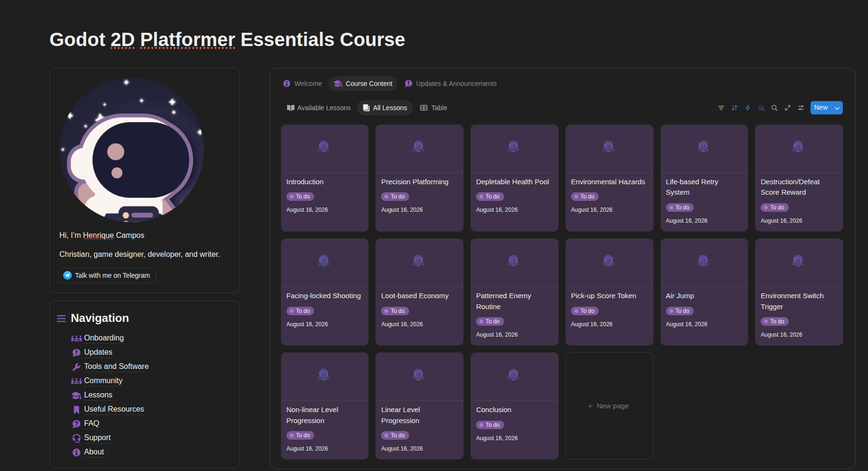Click the sort arrows icon
868x471 pixels.
coord(734,108)
